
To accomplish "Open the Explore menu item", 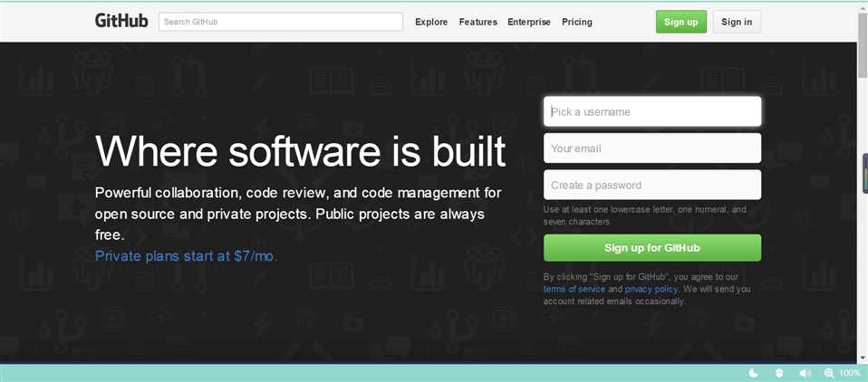I will coord(431,22).
